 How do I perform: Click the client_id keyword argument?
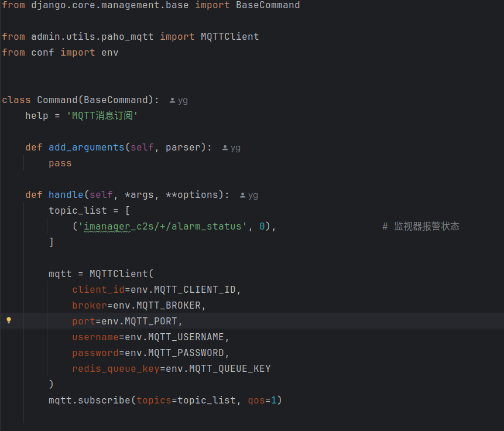click(x=98, y=289)
